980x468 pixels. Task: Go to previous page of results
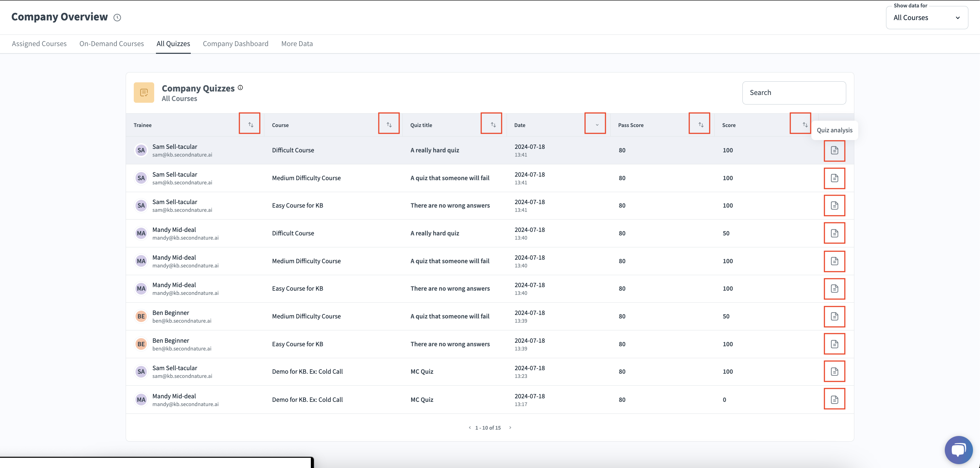pyautogui.click(x=470, y=428)
